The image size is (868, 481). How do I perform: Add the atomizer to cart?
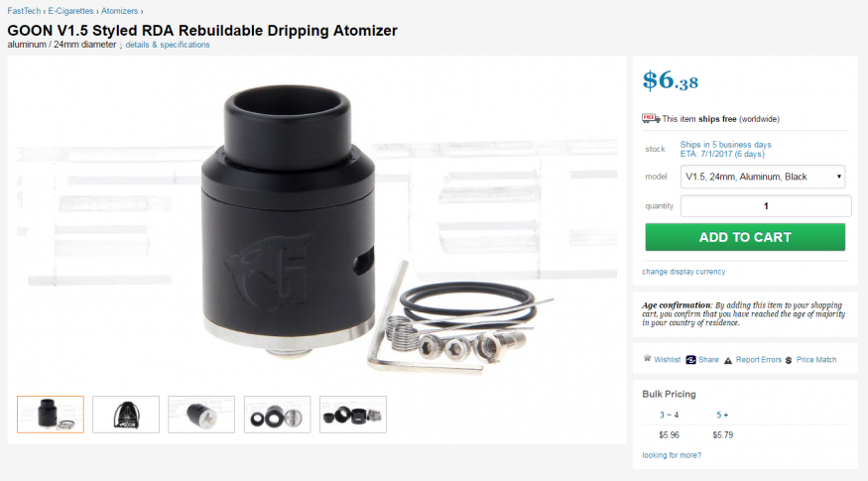tap(745, 237)
